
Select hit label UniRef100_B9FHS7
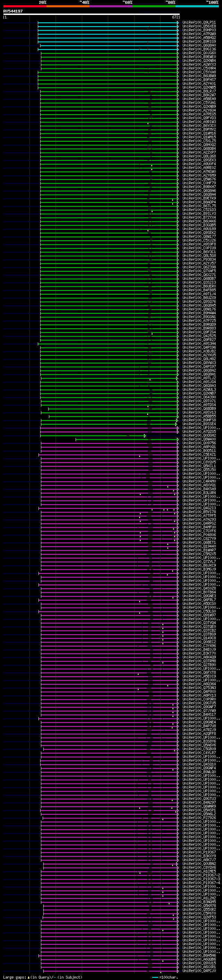click(199, 80)
